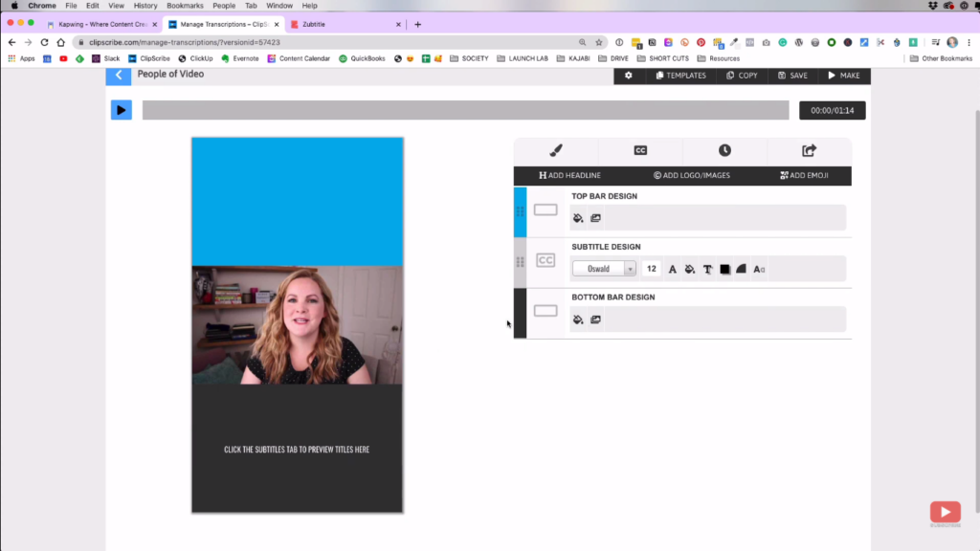This screenshot has height=551, width=980.
Task: Open the clock timing tab
Action: 724,150
